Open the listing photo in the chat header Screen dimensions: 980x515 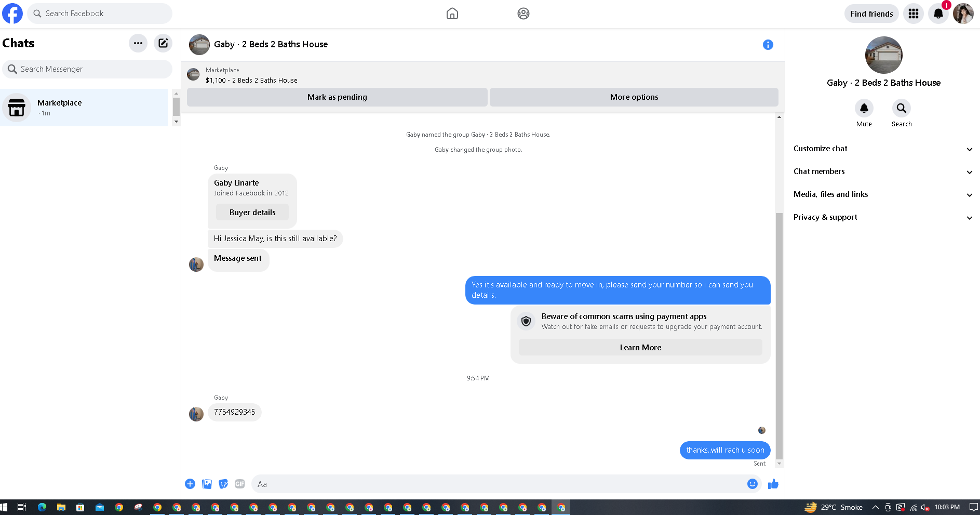[x=199, y=45]
